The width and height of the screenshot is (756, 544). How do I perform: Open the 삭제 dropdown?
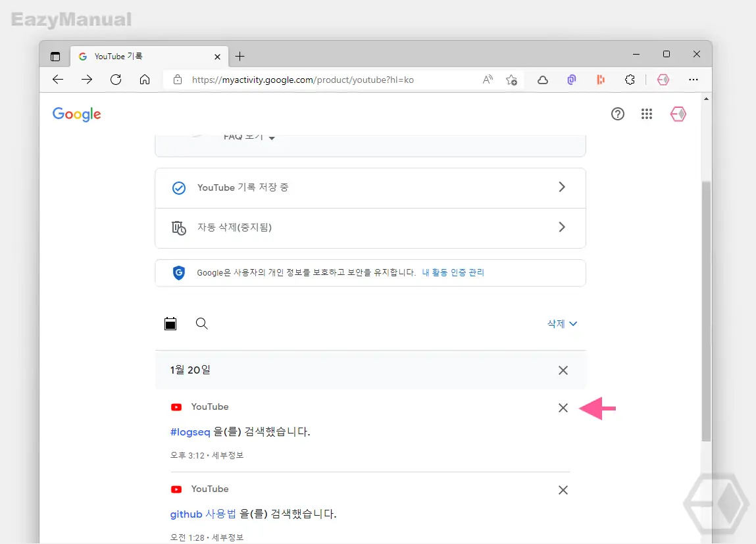562,324
